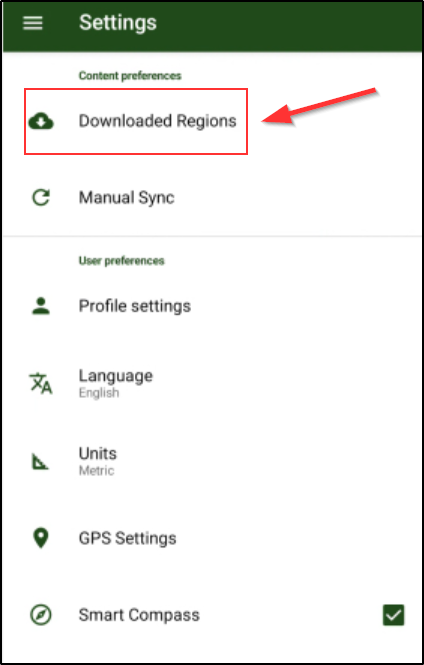This screenshot has height=665, width=424.
Task: Open GPS Settings
Action: click(128, 538)
